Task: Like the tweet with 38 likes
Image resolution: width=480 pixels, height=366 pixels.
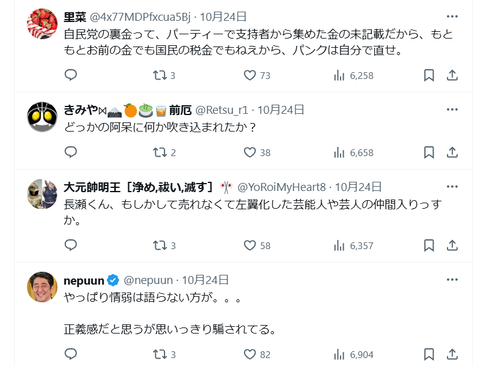Action: (257, 152)
